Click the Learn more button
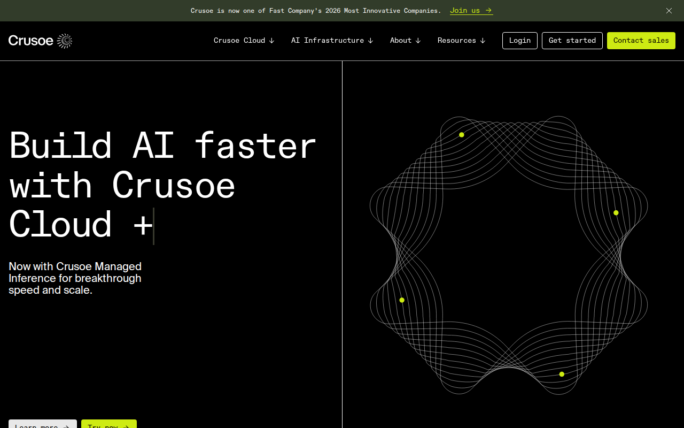This screenshot has height=428, width=684. pos(42,424)
